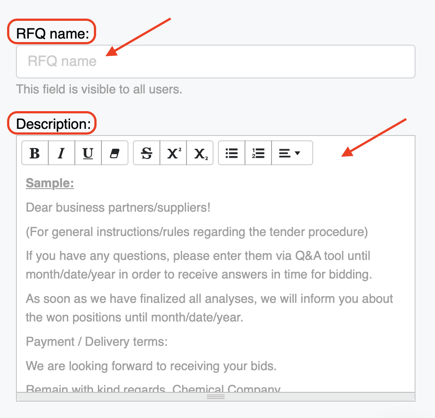Underline text using the U button
The image size is (435, 418).
(x=88, y=153)
